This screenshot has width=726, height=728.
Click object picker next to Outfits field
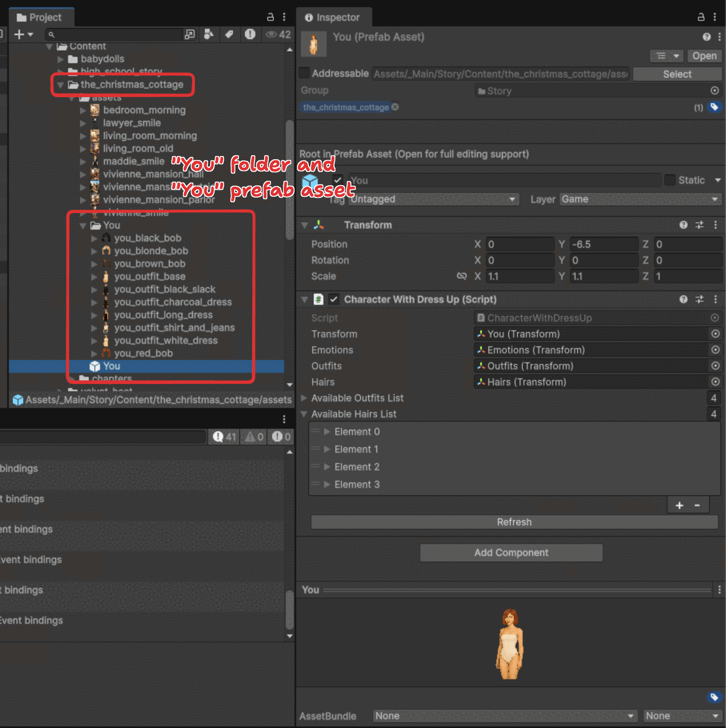[x=715, y=366]
